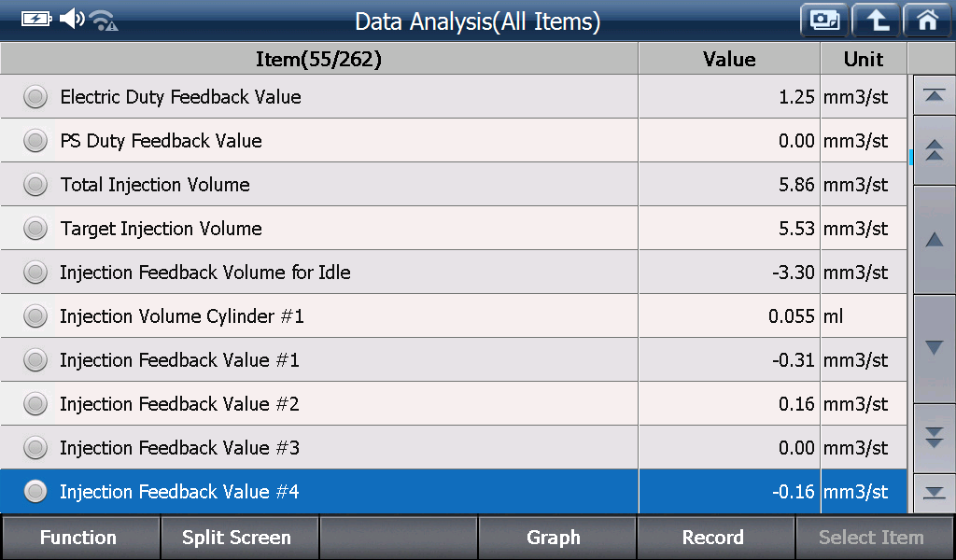Page up with double-up arrow
Viewport: 956px width, 560px height.
(x=934, y=150)
